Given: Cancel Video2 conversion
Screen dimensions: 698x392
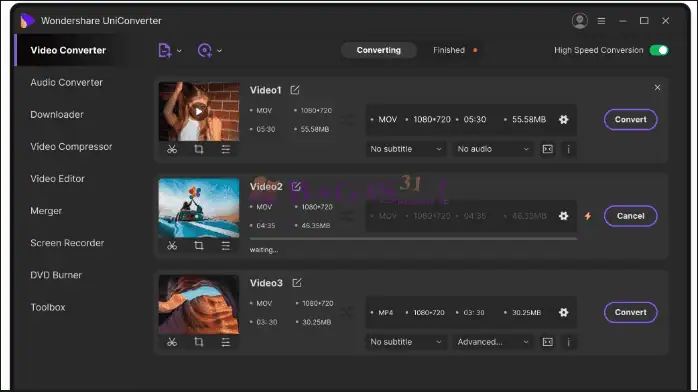Looking at the screenshot, I should click(x=630, y=216).
